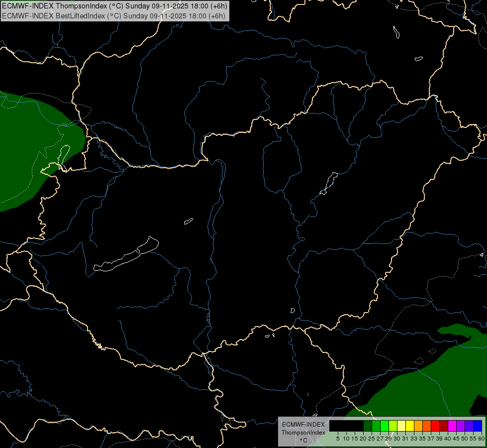This screenshot has width=487, height=448.
Task: Click the orange 33–35 legend swatch
Action: [418, 426]
